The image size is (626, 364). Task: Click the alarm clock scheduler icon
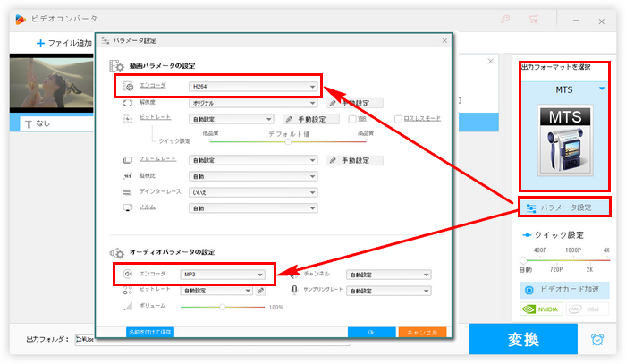596,339
